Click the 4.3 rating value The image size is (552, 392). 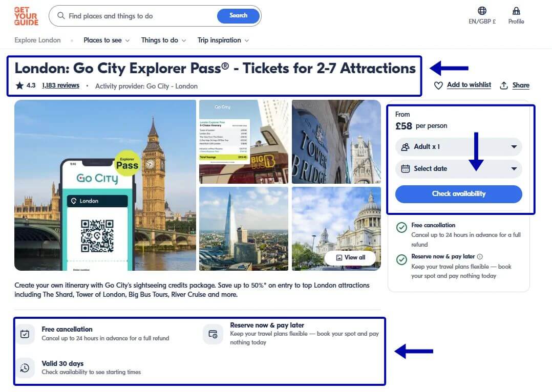pos(31,85)
